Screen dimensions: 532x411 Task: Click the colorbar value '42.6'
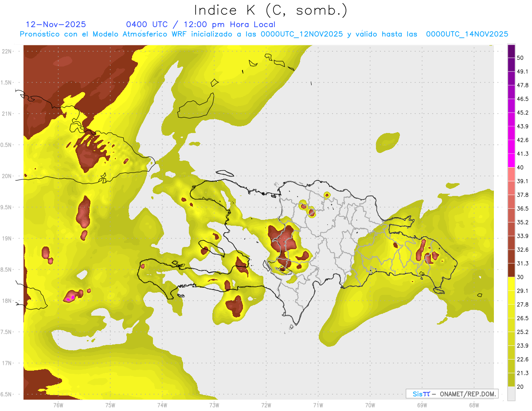point(523,140)
